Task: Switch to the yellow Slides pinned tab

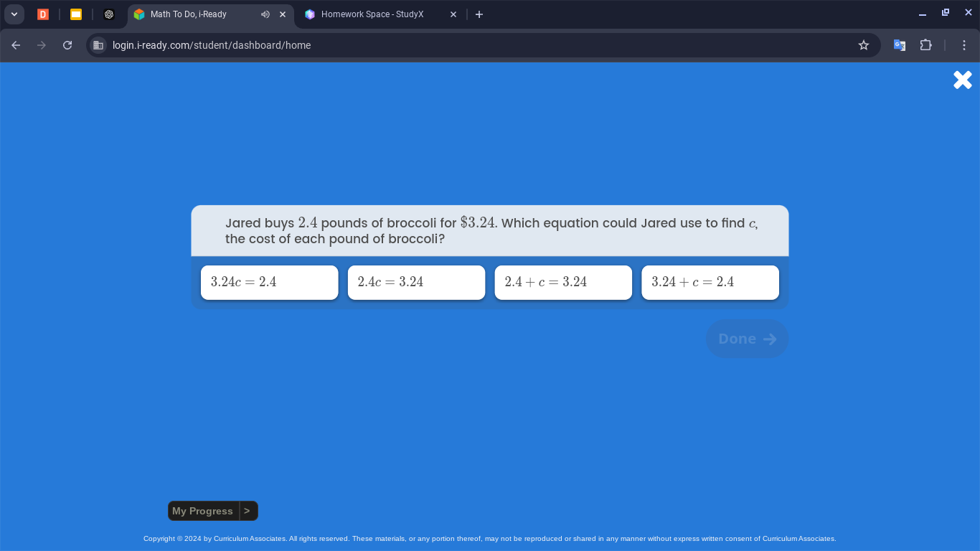Action: coord(76,14)
